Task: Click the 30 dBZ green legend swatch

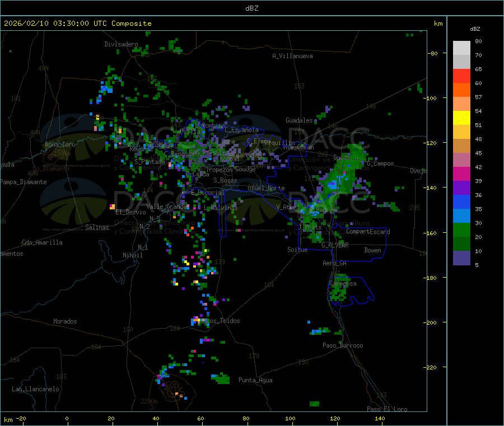Action: [461, 230]
